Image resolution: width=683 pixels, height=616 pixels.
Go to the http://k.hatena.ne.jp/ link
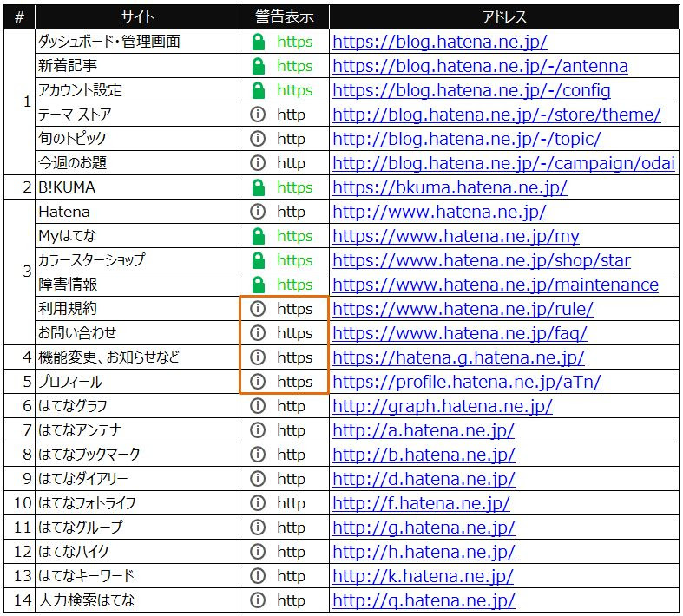click(423, 576)
